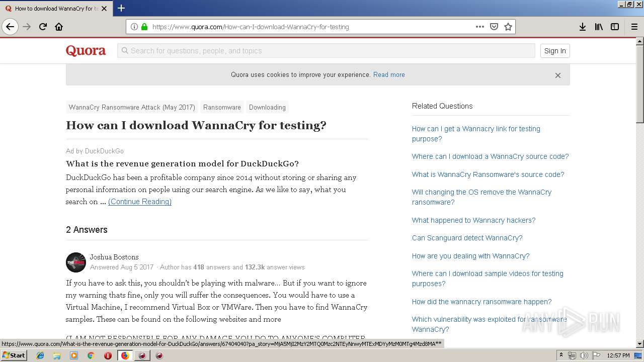This screenshot has height=362, width=644.
Task: Open 'Where can I download a WannaCry source code?'
Action: pyautogui.click(x=491, y=156)
